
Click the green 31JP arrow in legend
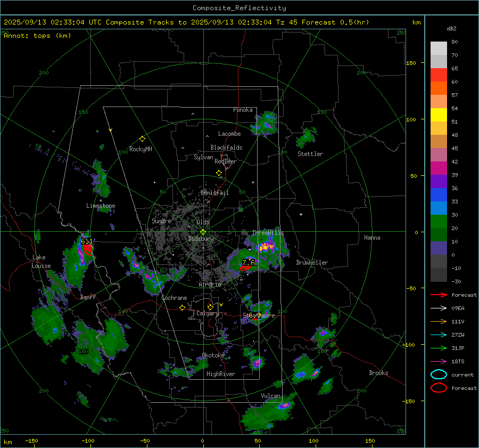(439, 348)
